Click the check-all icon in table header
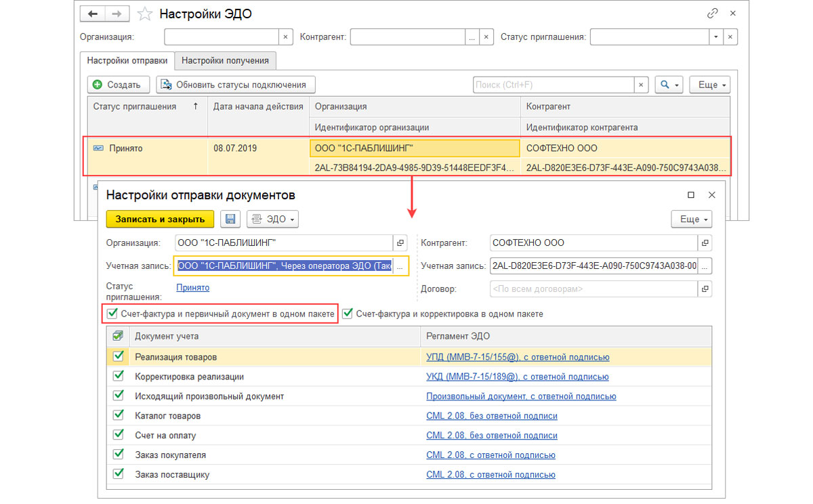The width and height of the screenshot is (813, 504). 118,336
